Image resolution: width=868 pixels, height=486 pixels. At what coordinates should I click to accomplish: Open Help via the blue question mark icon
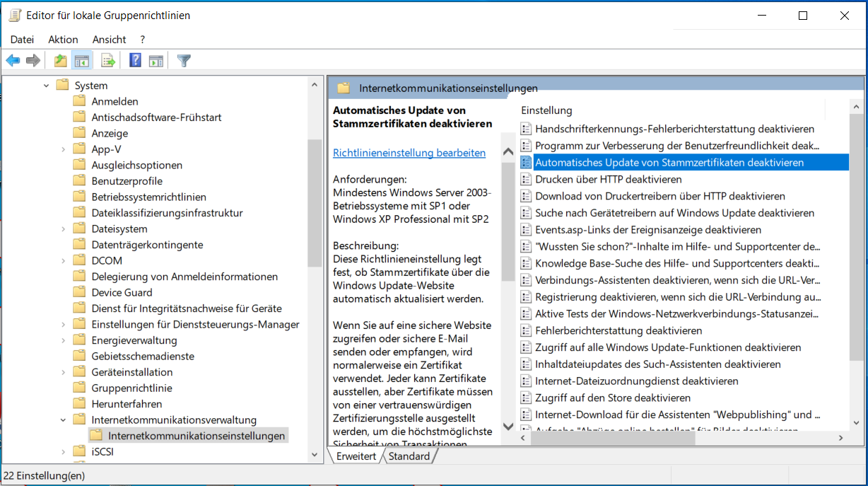(x=135, y=61)
